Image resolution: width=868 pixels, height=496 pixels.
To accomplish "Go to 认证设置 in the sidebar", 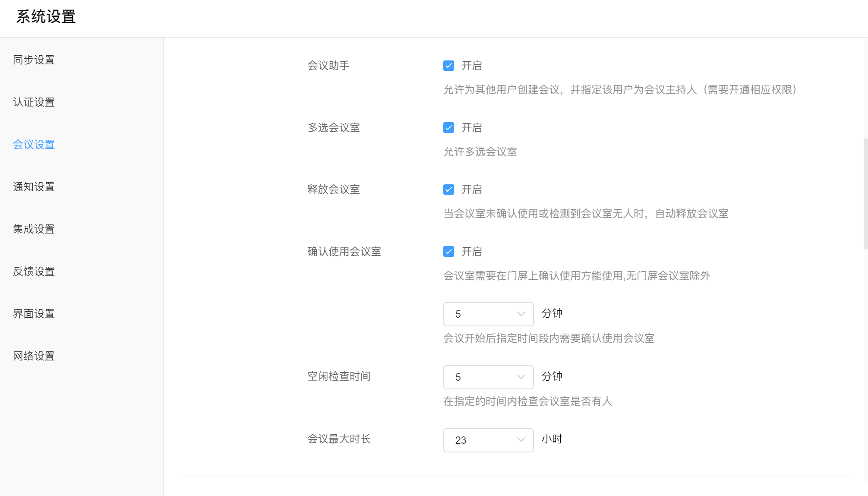I will [34, 102].
